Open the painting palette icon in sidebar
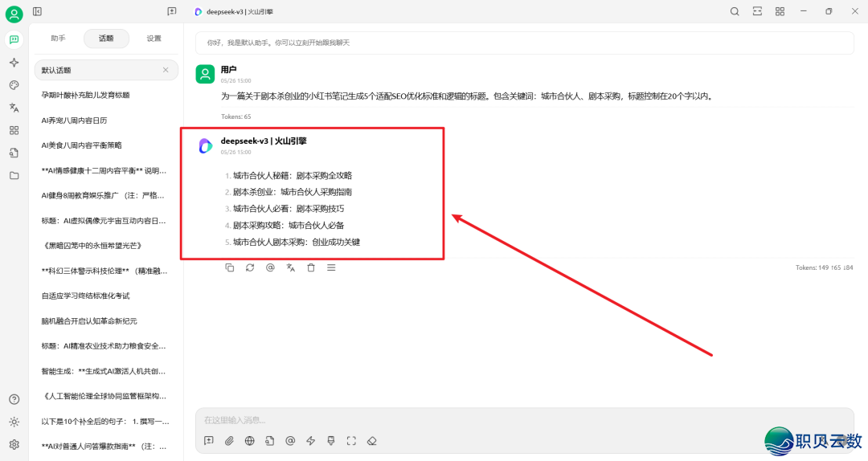The width and height of the screenshot is (868, 461). [14, 85]
